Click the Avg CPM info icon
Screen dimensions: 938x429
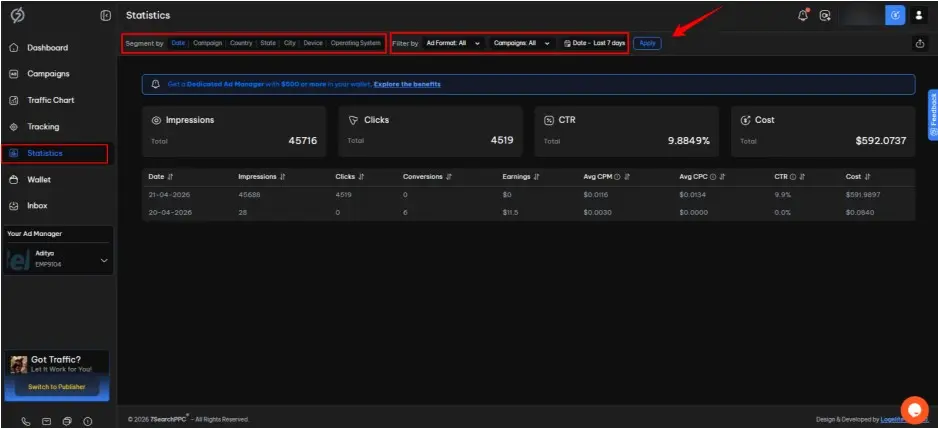pos(617,177)
